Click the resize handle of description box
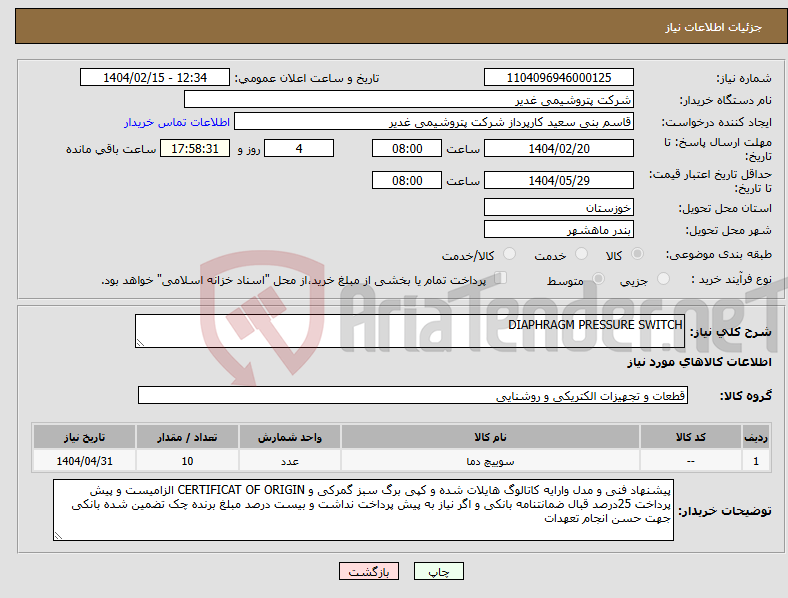Screen dimensions: 788x598 point(140,343)
